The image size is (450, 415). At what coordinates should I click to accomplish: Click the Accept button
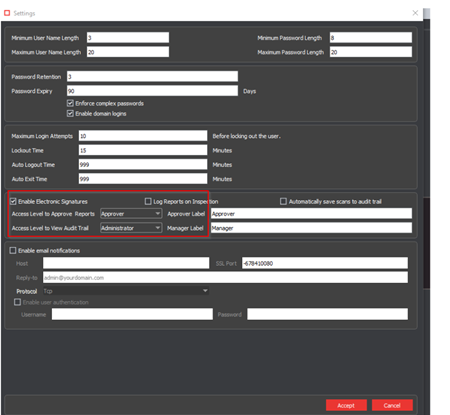click(x=346, y=405)
